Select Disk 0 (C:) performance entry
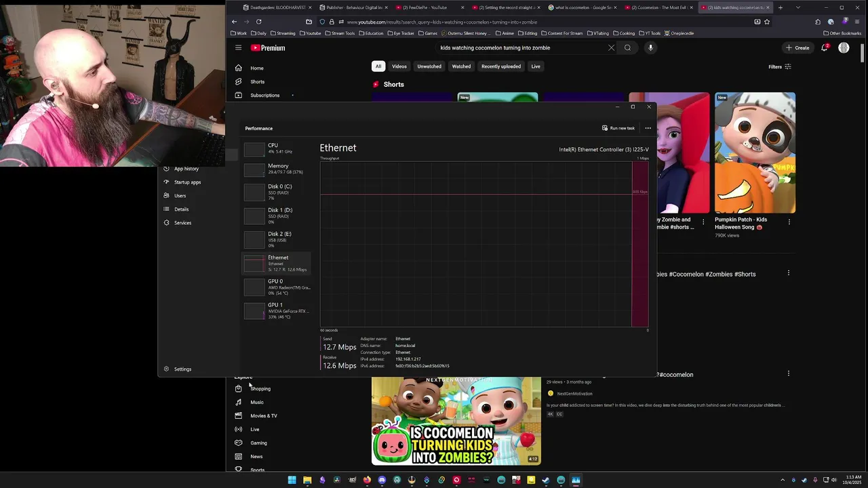The width and height of the screenshot is (868, 488). coord(277,192)
